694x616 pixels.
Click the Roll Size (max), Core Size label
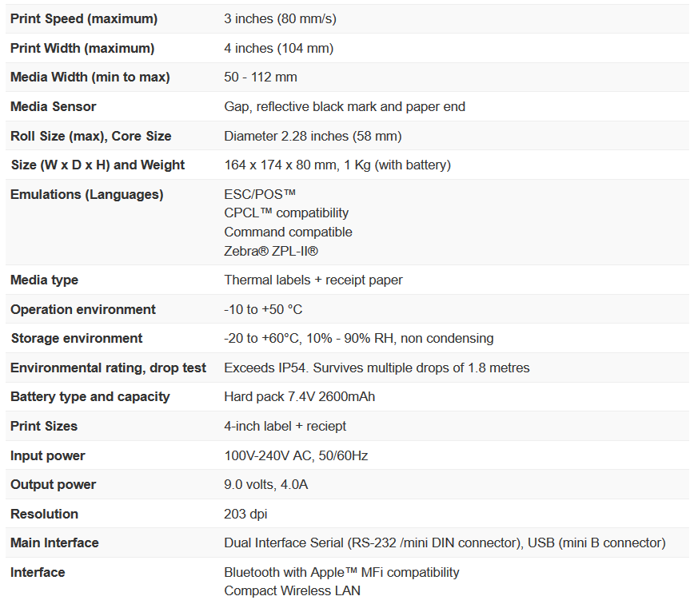click(91, 136)
